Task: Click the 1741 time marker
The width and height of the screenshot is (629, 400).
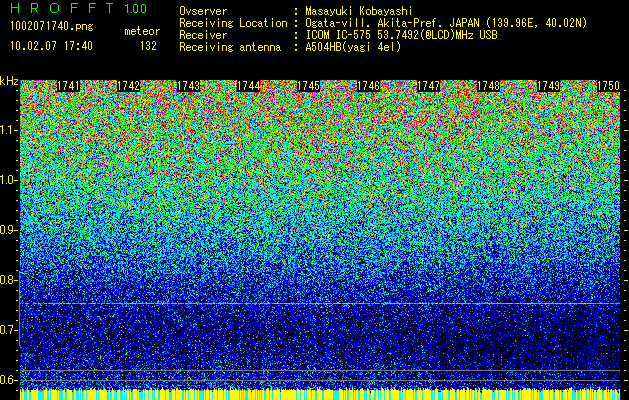Action: [x=69, y=86]
